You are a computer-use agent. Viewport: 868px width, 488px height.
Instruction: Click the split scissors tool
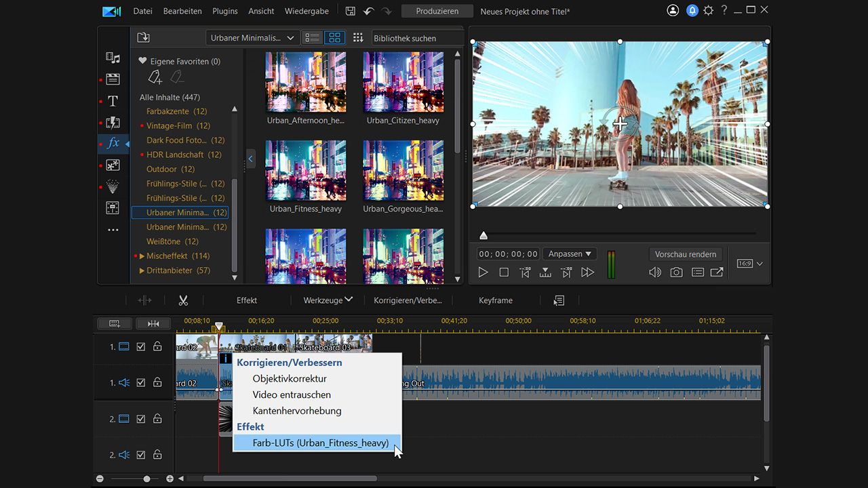(183, 300)
